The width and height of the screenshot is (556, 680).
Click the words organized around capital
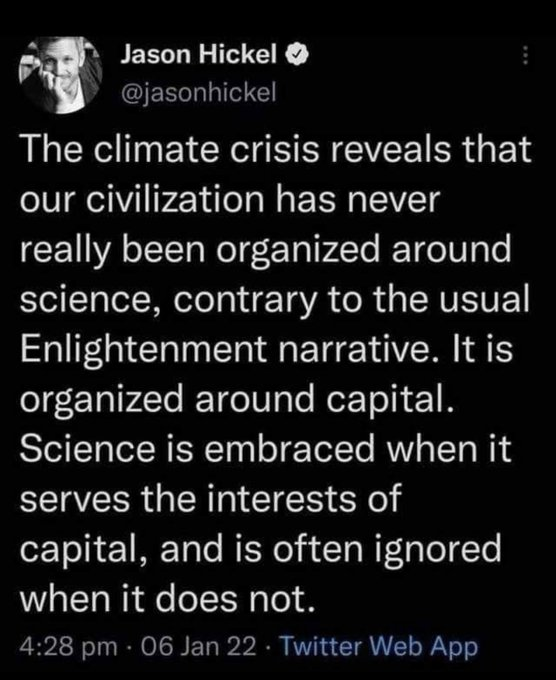pos(237,398)
